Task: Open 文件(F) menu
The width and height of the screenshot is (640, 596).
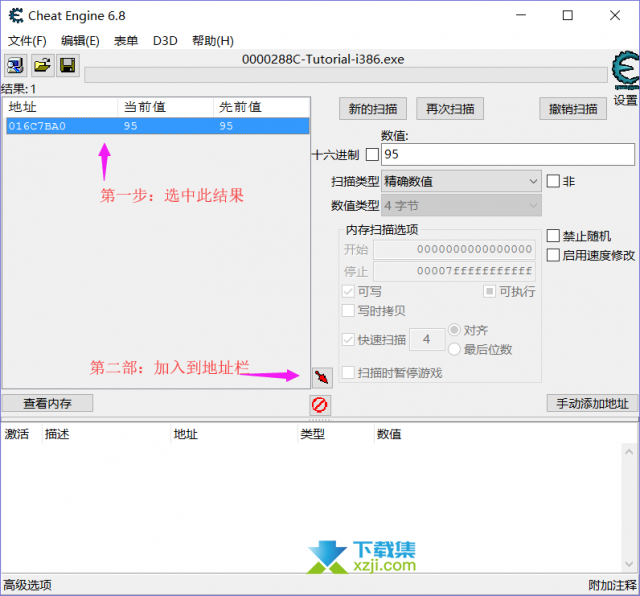Action: pos(27,41)
